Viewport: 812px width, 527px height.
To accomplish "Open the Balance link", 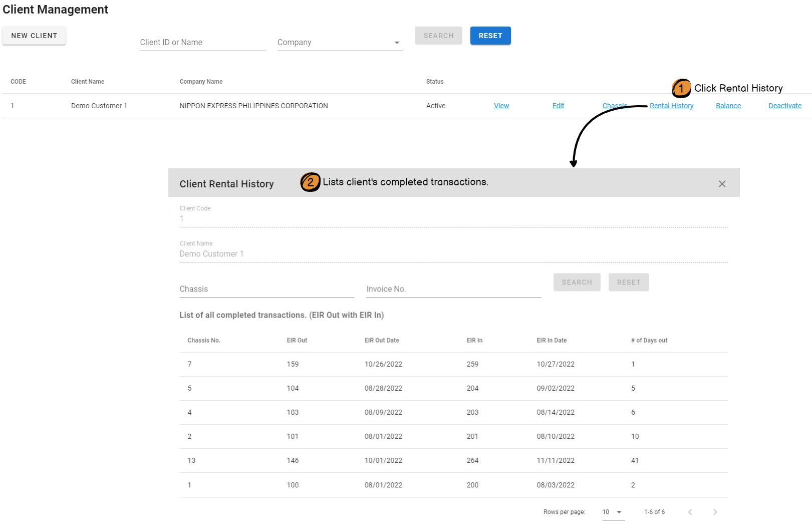I will [728, 106].
